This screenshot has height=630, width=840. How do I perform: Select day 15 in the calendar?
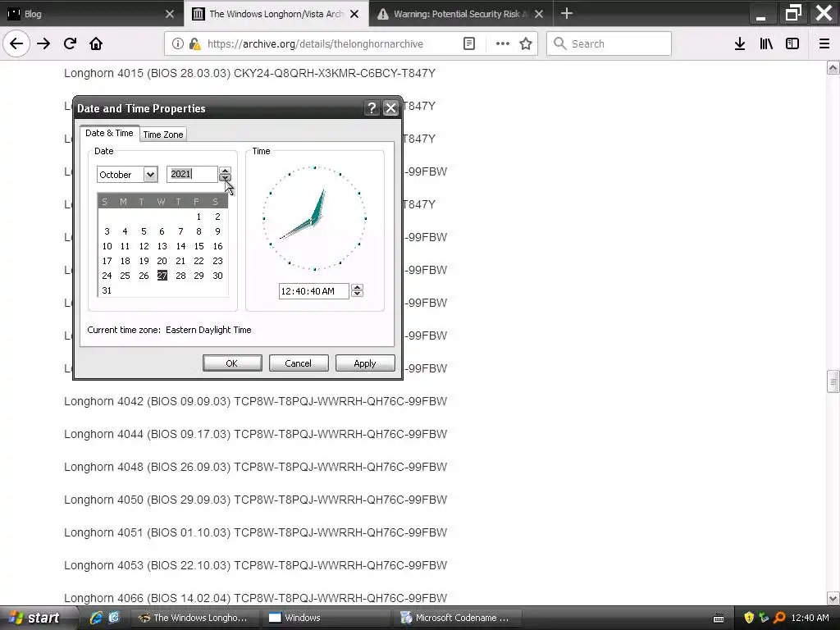coord(199,246)
